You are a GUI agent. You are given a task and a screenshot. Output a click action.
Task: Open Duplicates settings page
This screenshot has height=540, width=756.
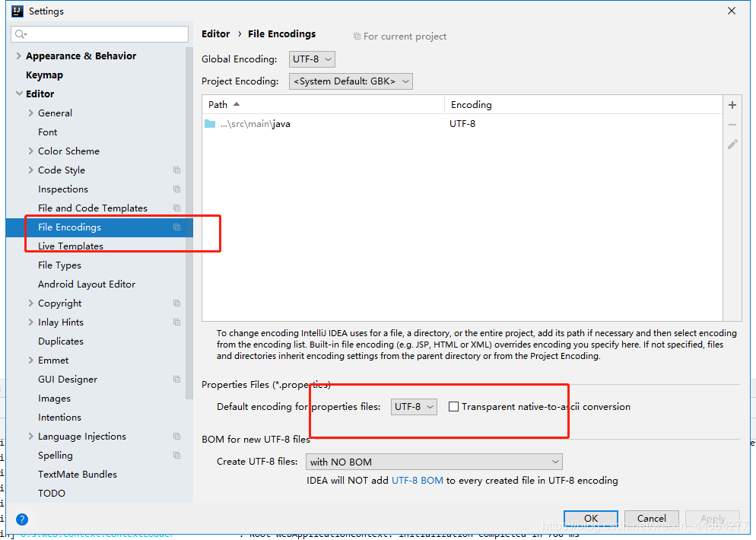point(61,341)
